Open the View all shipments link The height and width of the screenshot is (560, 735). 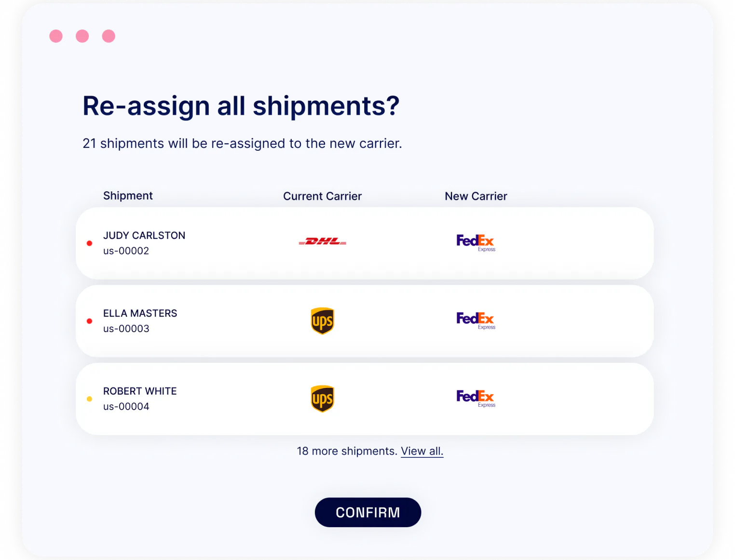422,451
